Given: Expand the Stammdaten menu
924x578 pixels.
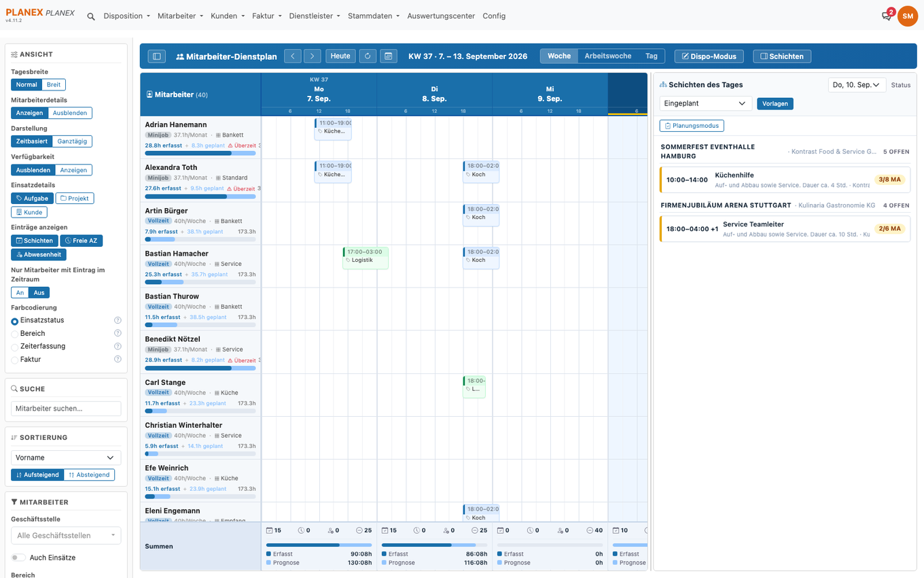Looking at the screenshot, I should (x=374, y=16).
